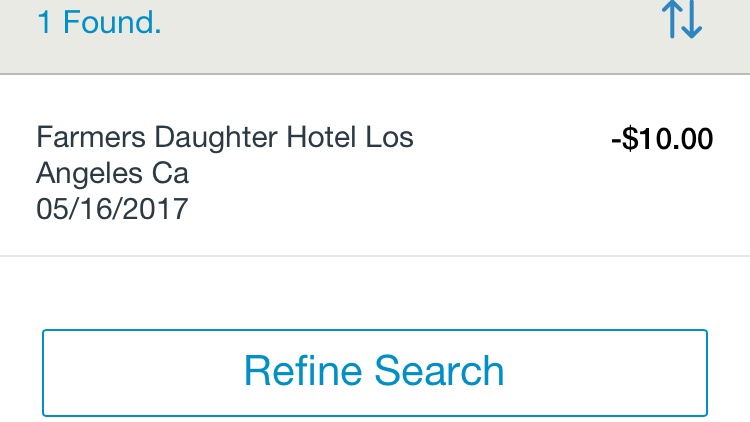Image resolution: width=750 pixels, height=422 pixels.
Task: Open details for the -$10.00 charge
Action: [375, 166]
